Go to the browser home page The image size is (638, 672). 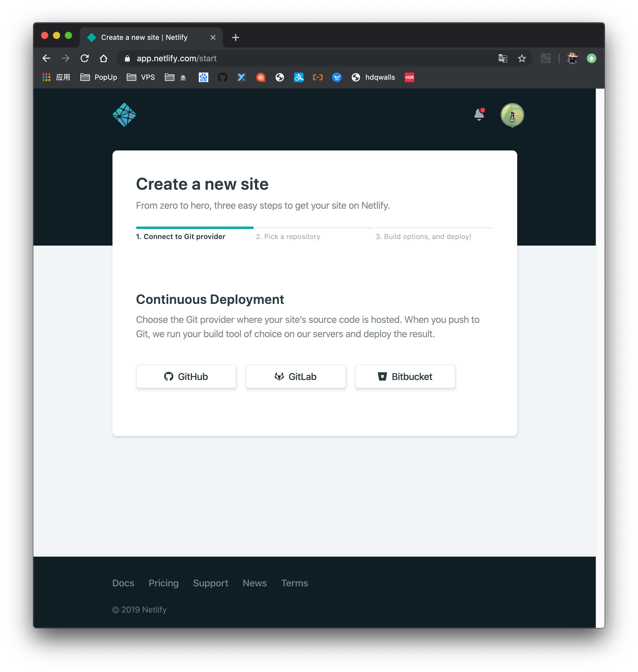tap(104, 59)
